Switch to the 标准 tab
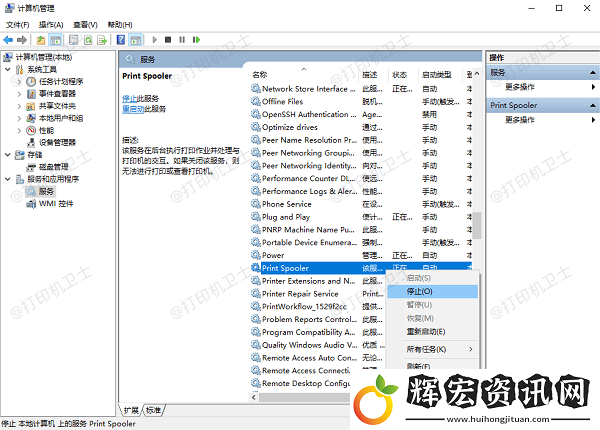Image resolution: width=600 pixels, height=430 pixels. pos(153,410)
